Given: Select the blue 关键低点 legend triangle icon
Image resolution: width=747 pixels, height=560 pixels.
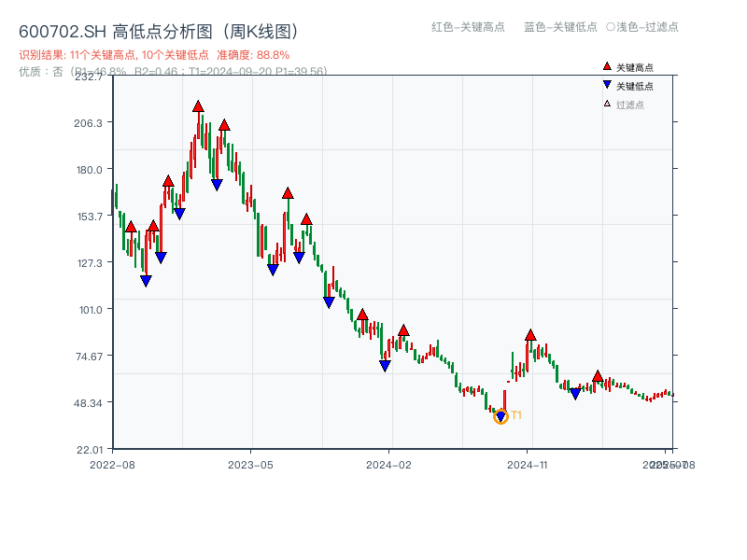Looking at the screenshot, I should 607,84.
